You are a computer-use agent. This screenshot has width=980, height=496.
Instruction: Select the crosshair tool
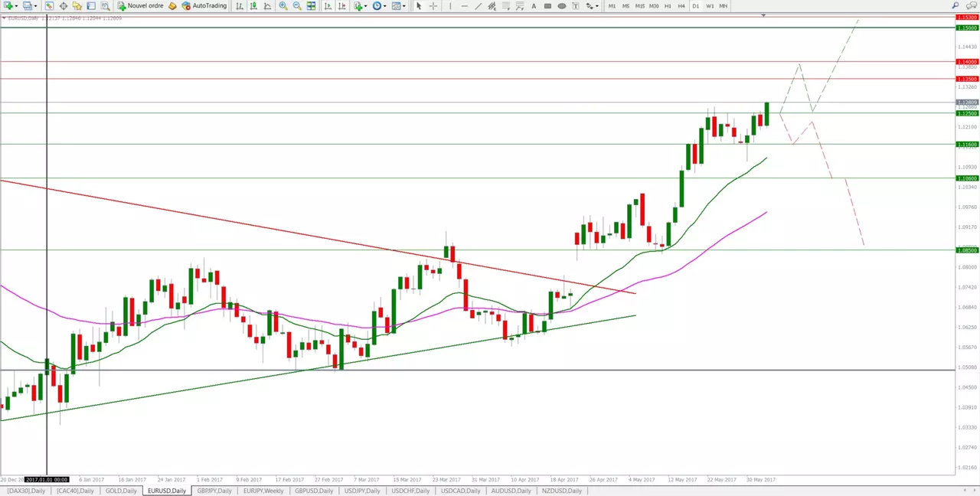pyautogui.click(x=433, y=5)
